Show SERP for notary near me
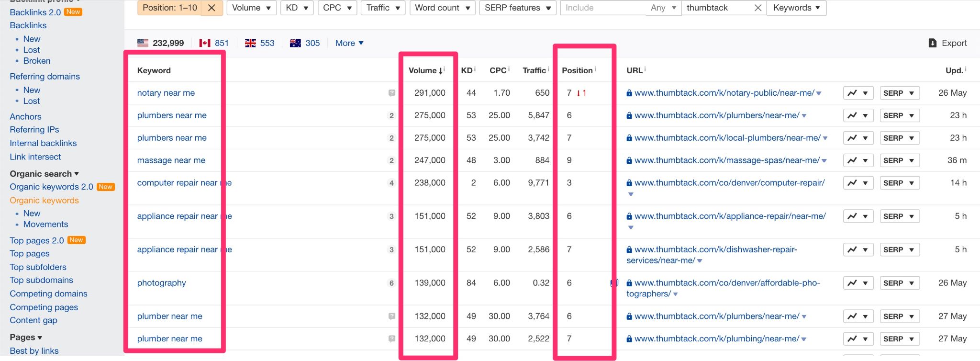The height and width of the screenshot is (361, 980). click(900, 93)
